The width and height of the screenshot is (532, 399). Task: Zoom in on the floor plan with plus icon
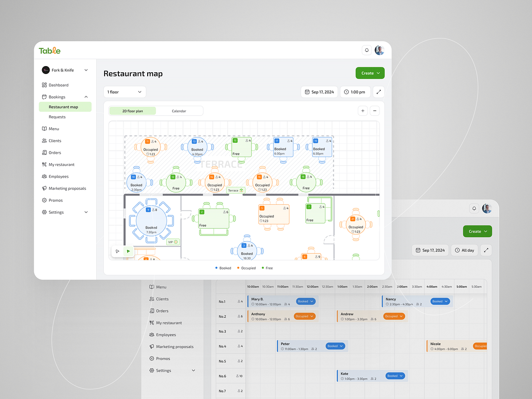point(363,110)
